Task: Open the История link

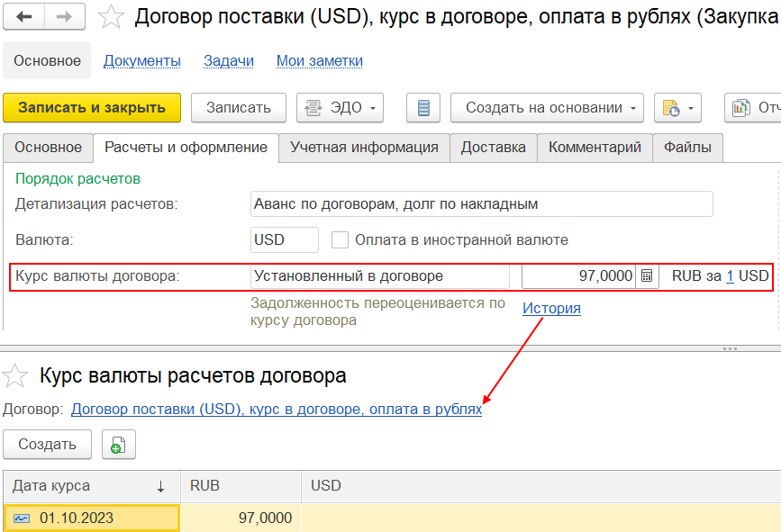Action: 551,309
